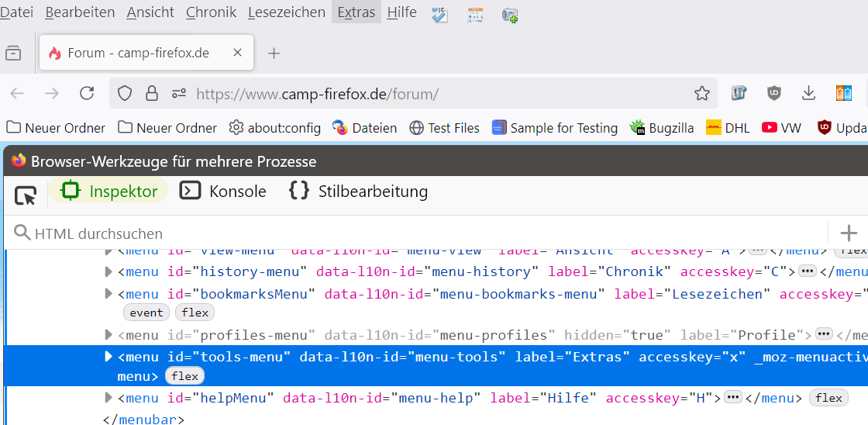Expand the history-menu node
The image size is (868, 425).
pyautogui.click(x=108, y=271)
